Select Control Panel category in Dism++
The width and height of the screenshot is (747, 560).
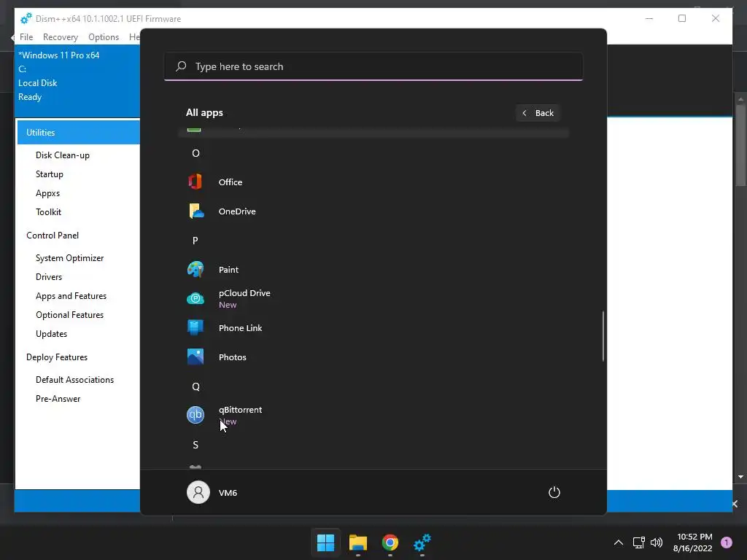[53, 236]
